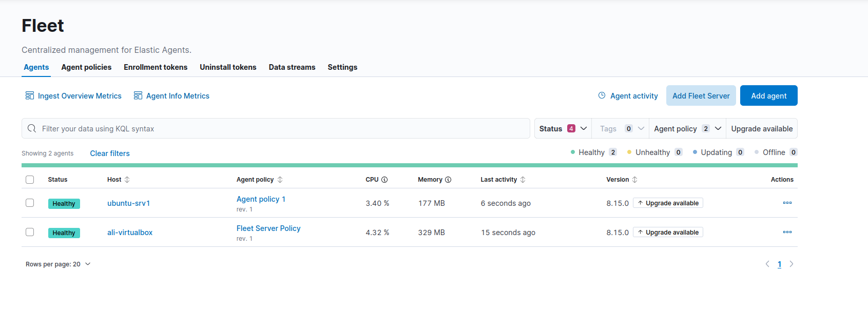Open actions menu for ali-virtualbox
The height and width of the screenshot is (309, 868).
click(x=787, y=232)
